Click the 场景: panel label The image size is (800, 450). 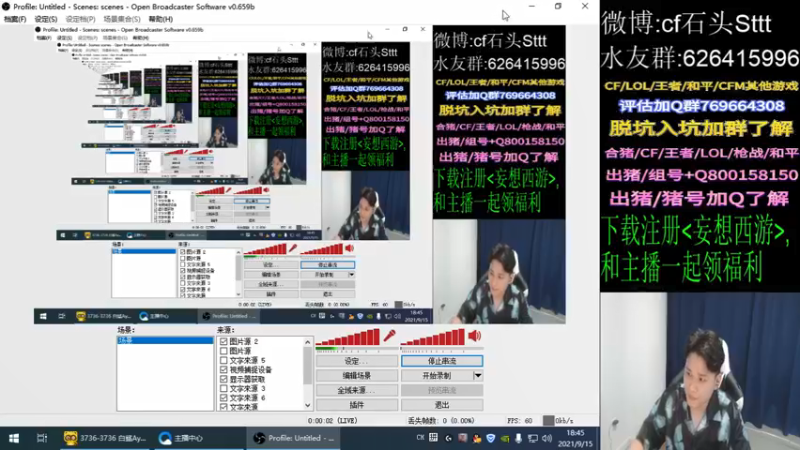tap(126, 330)
